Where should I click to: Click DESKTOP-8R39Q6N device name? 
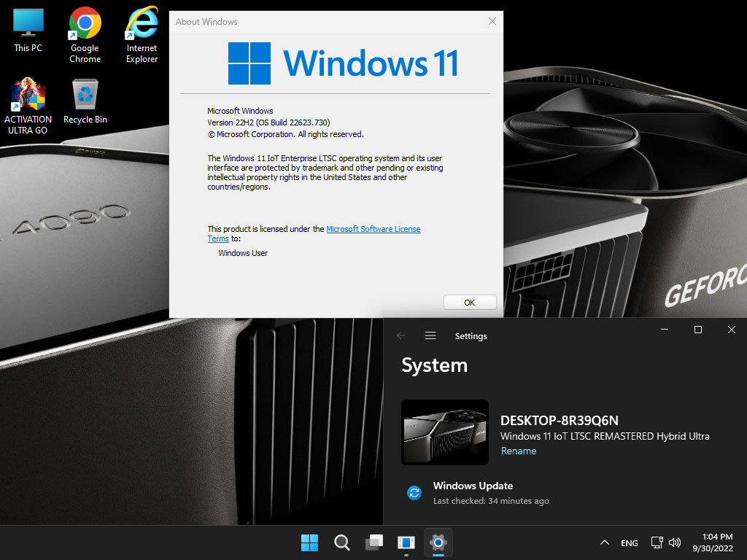(560, 421)
